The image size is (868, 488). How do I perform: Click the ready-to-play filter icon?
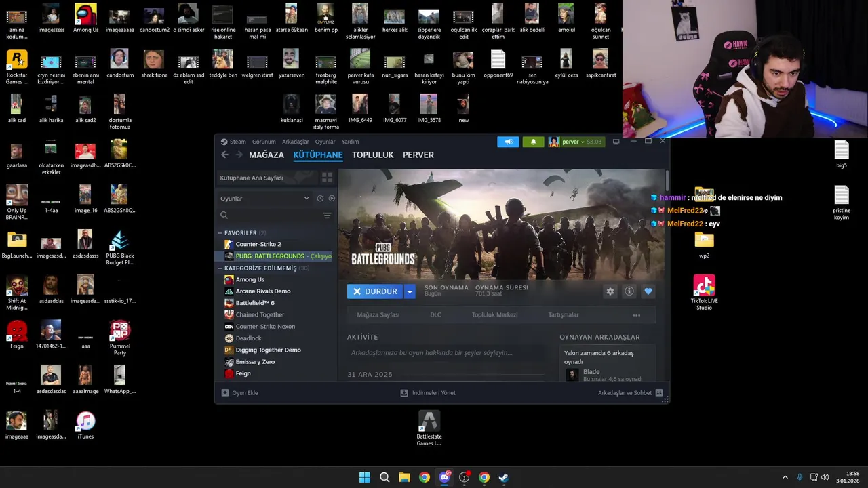(332, 199)
